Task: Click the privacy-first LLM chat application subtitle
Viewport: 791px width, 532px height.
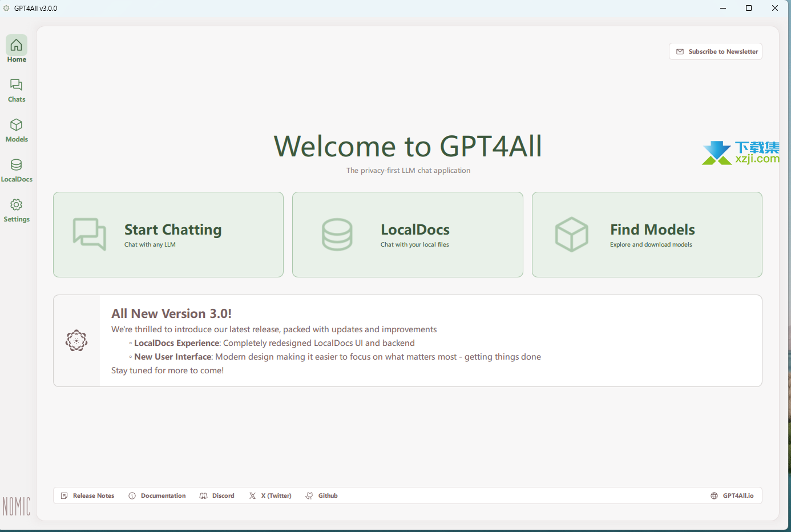Action: (408, 170)
